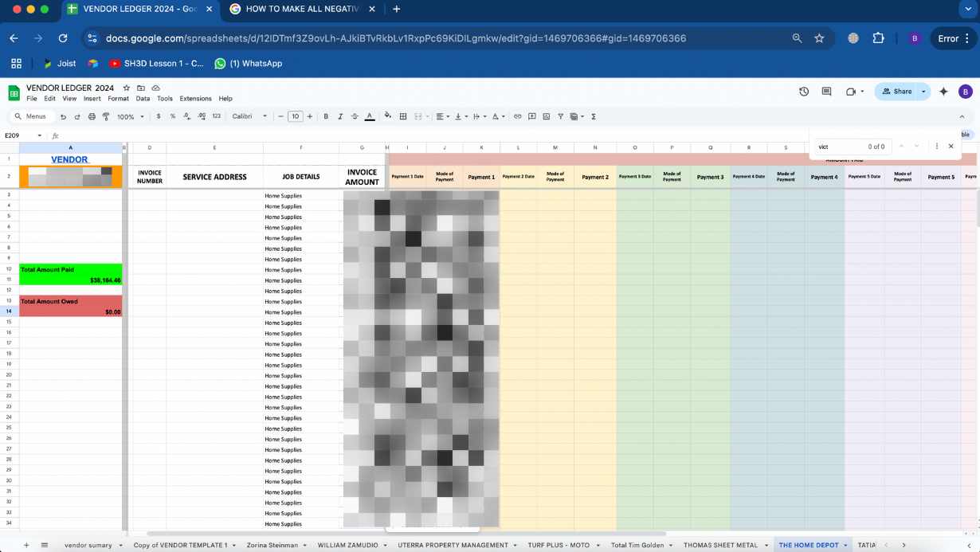Image resolution: width=980 pixels, height=552 pixels.
Task: Hide the menus with chevron up
Action: click(x=962, y=116)
